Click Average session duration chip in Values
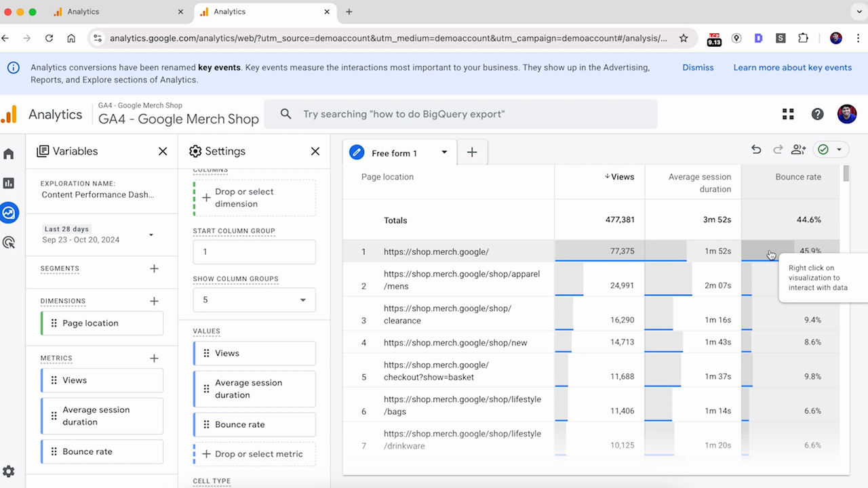The height and width of the screenshot is (488, 868). (x=254, y=389)
